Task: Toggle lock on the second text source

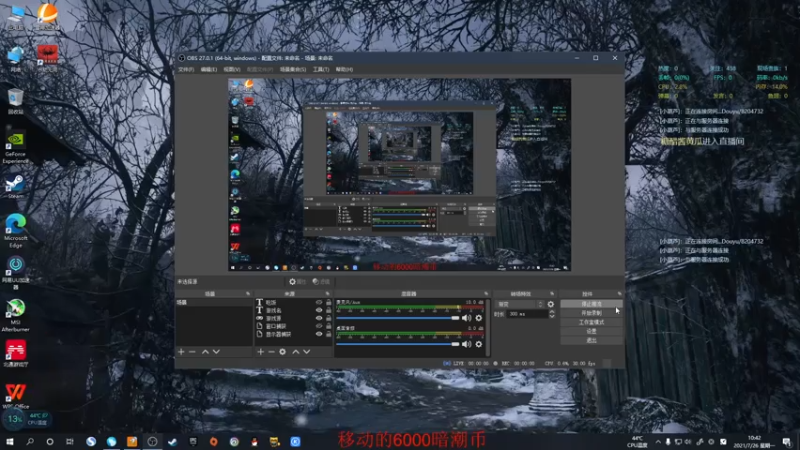Action: [x=329, y=310]
